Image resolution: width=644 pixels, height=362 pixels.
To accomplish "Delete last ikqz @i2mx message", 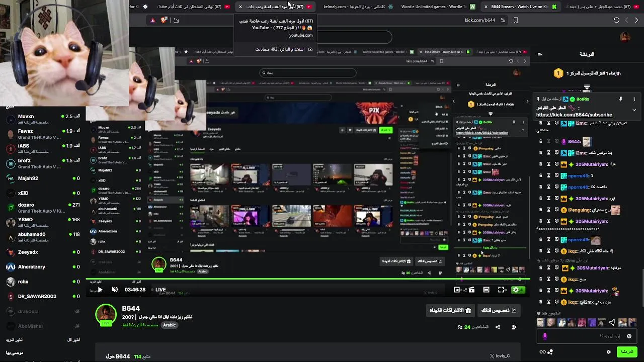I will pyautogui.click(x=541, y=302).
